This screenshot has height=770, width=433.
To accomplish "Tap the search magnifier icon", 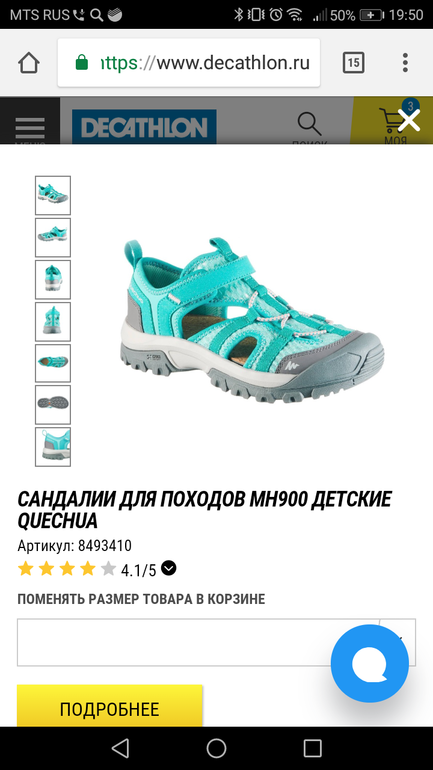I will pyautogui.click(x=310, y=124).
